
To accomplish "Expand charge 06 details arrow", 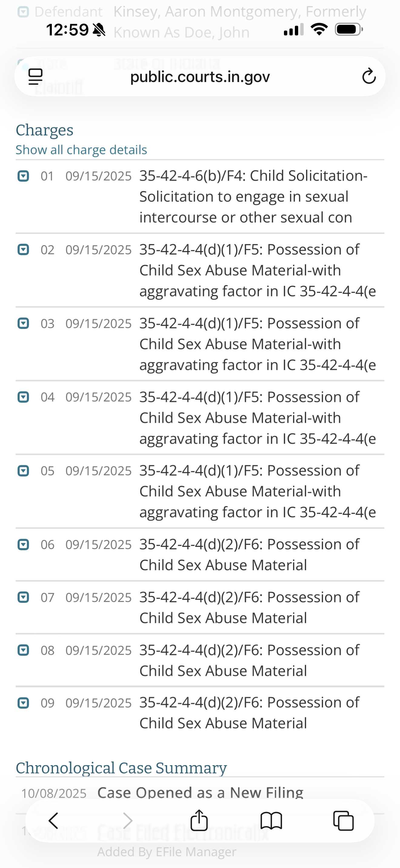I will tap(23, 544).
